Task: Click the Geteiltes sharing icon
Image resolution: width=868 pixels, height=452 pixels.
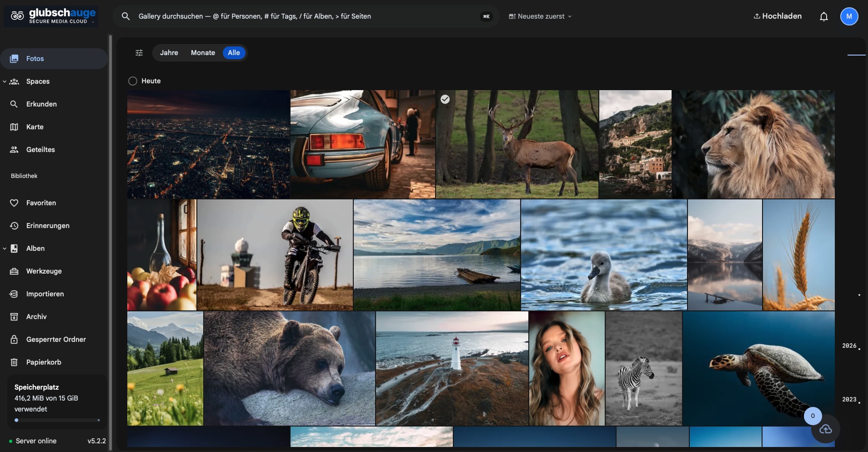Action: click(x=14, y=150)
